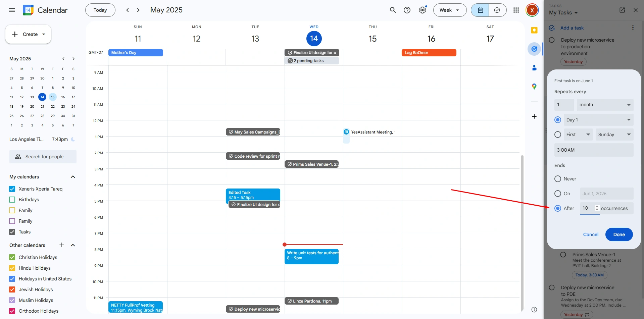The image size is (644, 319).
Task: Collapse the My calendars section
Action: tap(73, 177)
